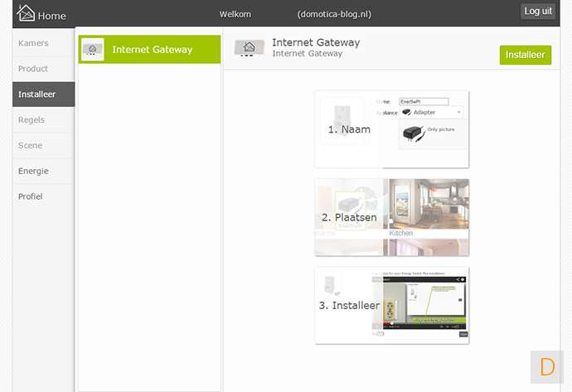Click the domotica-blog.nl account text

tap(334, 14)
